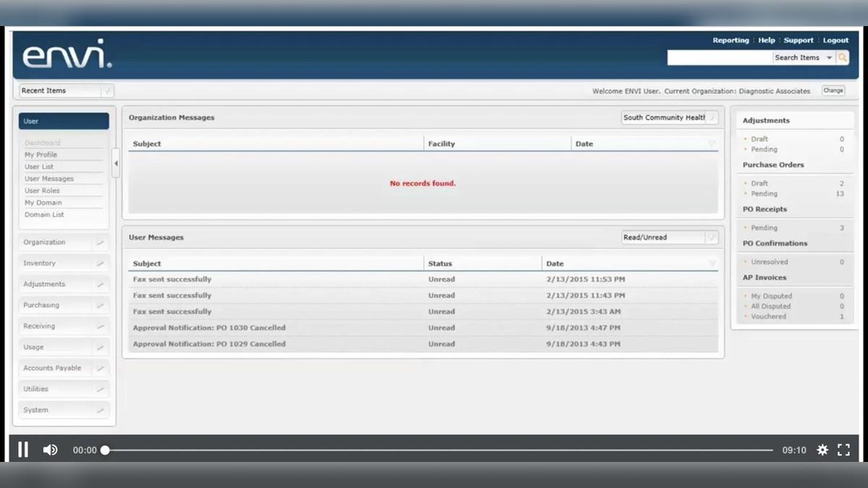Click the orange search magnifier icon
Viewport: 868px width, 488px height.
844,57
